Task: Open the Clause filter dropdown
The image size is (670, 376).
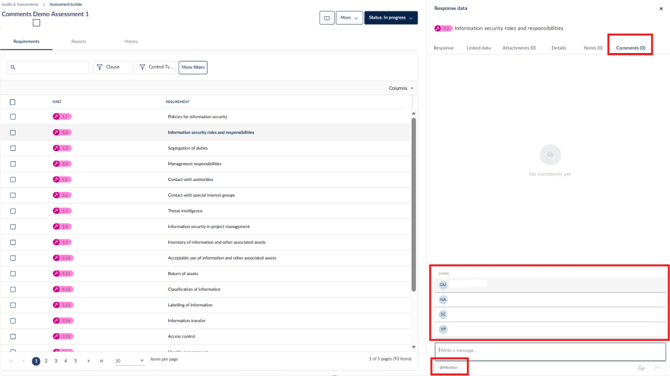Action: click(x=113, y=67)
